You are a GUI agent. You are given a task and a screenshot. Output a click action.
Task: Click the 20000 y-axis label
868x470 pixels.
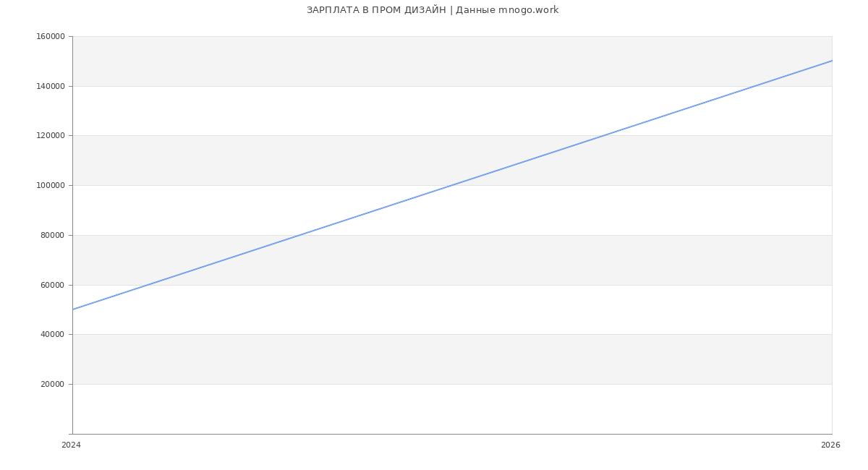click(53, 385)
